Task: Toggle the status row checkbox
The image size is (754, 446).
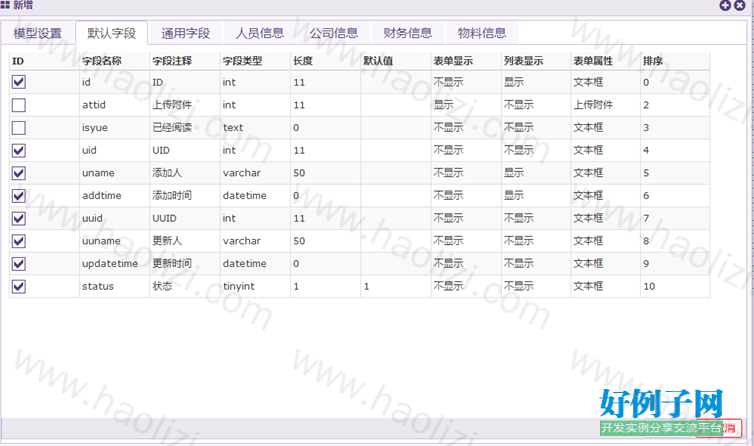Action: (19, 286)
